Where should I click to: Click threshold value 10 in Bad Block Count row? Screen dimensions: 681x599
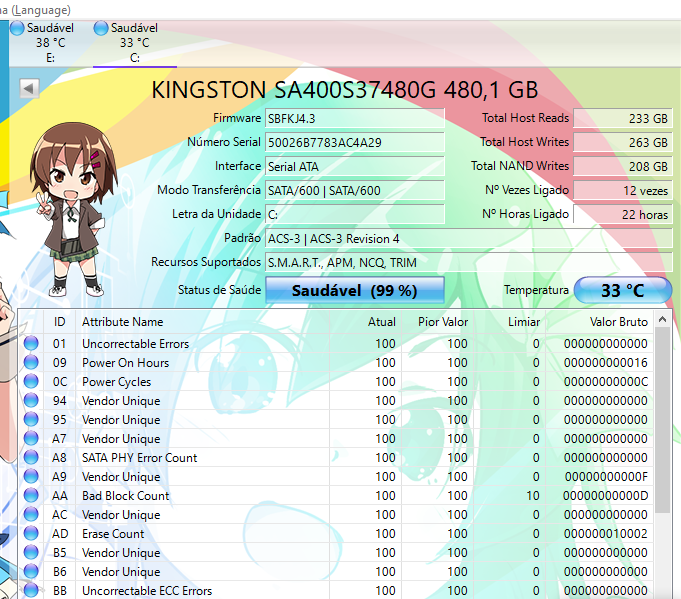click(x=533, y=496)
